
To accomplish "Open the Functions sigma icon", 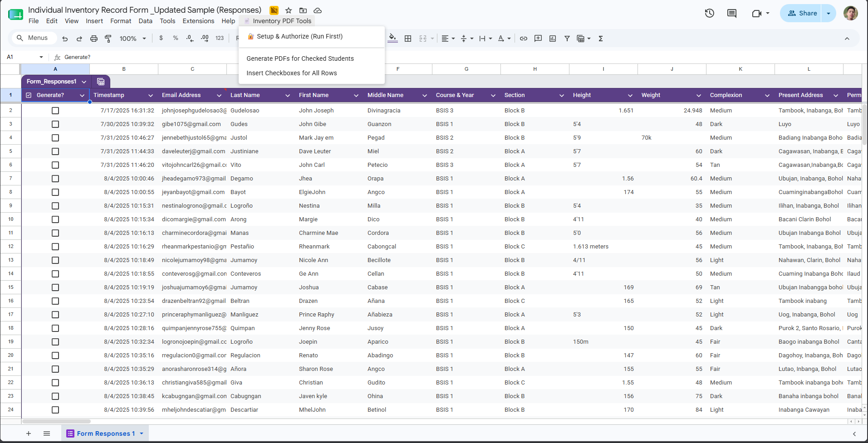I will (601, 39).
